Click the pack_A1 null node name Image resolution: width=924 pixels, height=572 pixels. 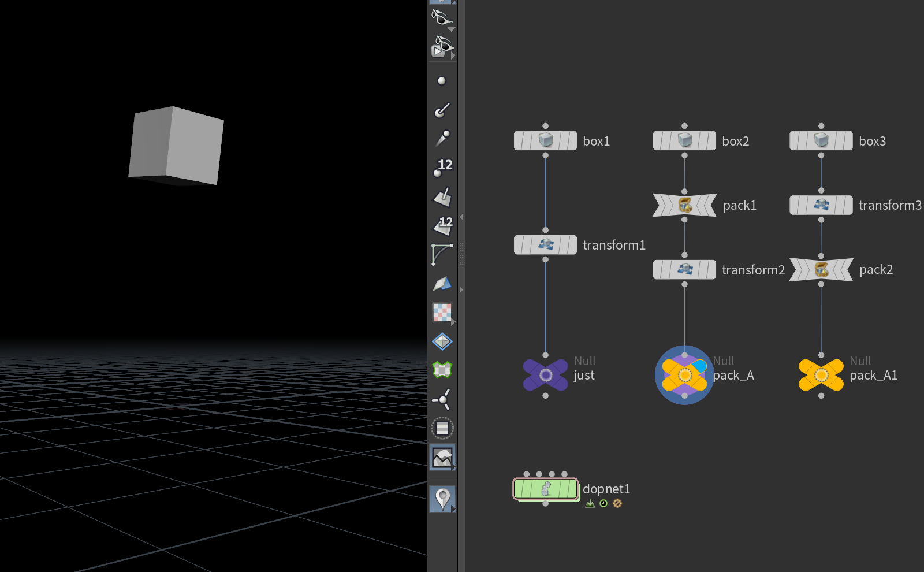pos(874,376)
